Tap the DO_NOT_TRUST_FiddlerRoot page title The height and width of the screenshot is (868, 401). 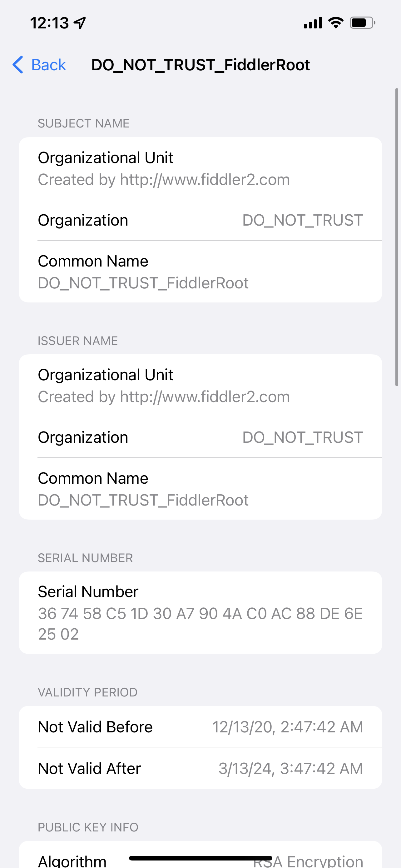pos(200,65)
